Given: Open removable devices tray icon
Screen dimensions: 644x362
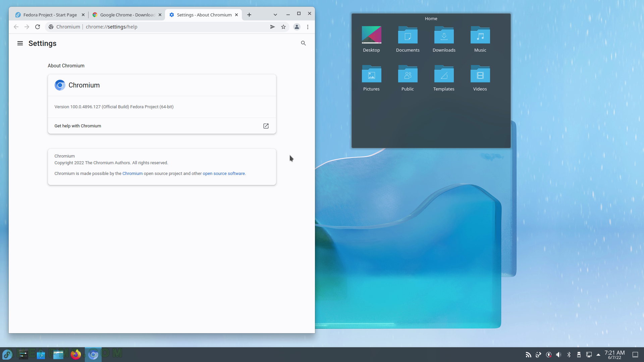Looking at the screenshot, I should point(579,355).
